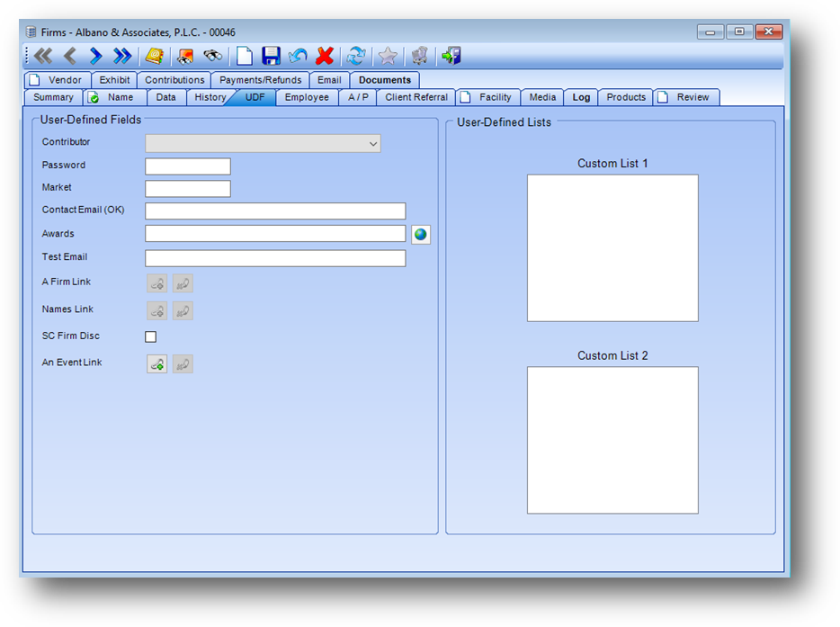Click the exit door icon
Viewport: 840px width, 627px height.
coord(451,56)
